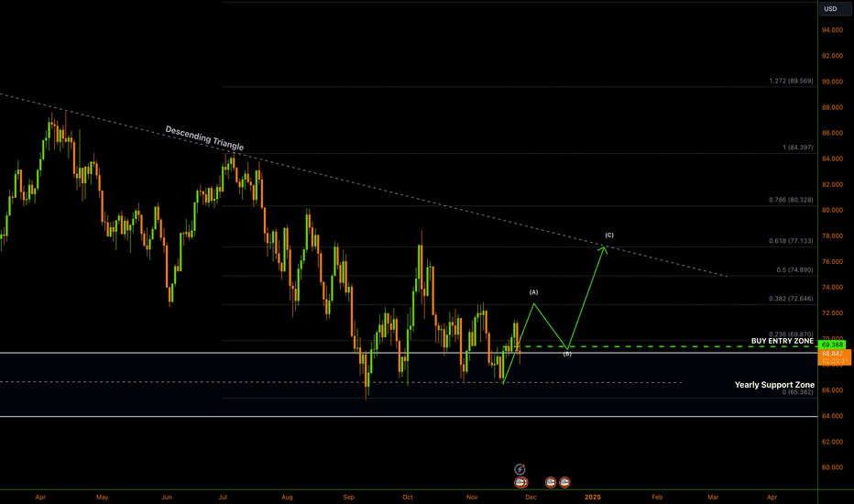Click the (B) wave label
The image size is (854, 504).
(567, 354)
